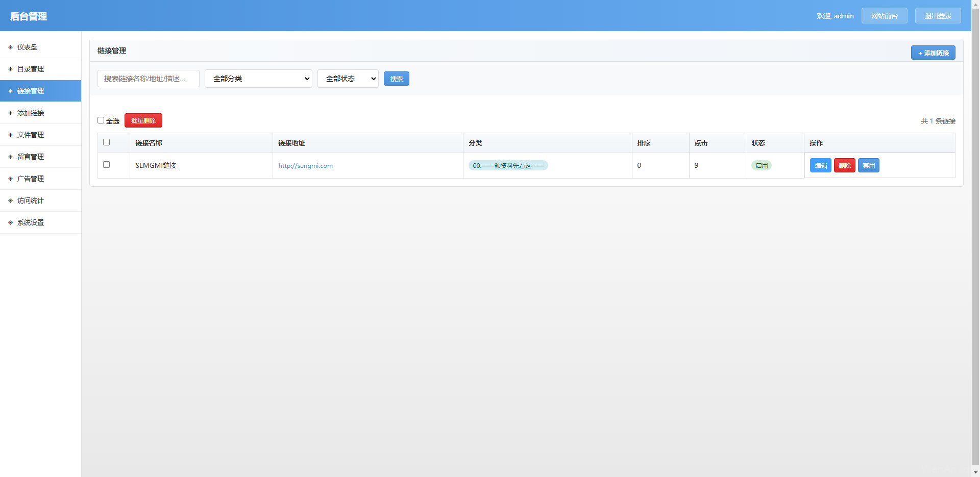The height and width of the screenshot is (477, 980).
Task: Click the diamond icon beside 添加链接 in sidebar
Action: coord(10,113)
